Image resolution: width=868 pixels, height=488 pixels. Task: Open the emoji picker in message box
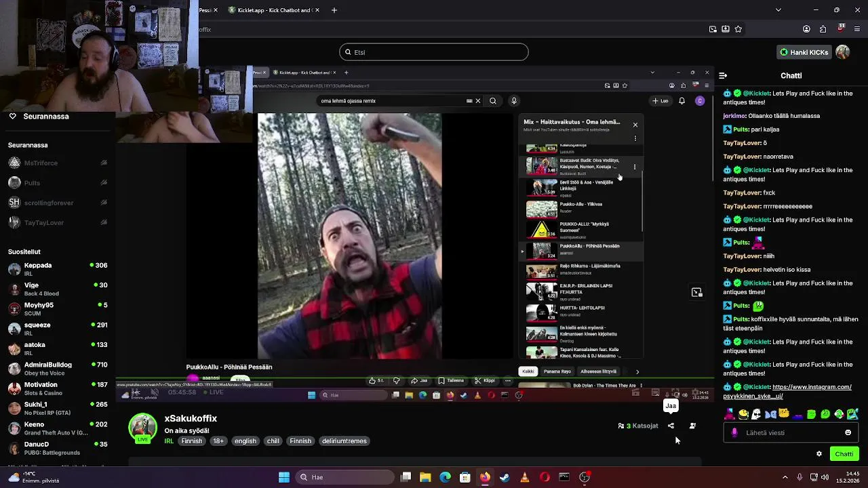(x=848, y=432)
